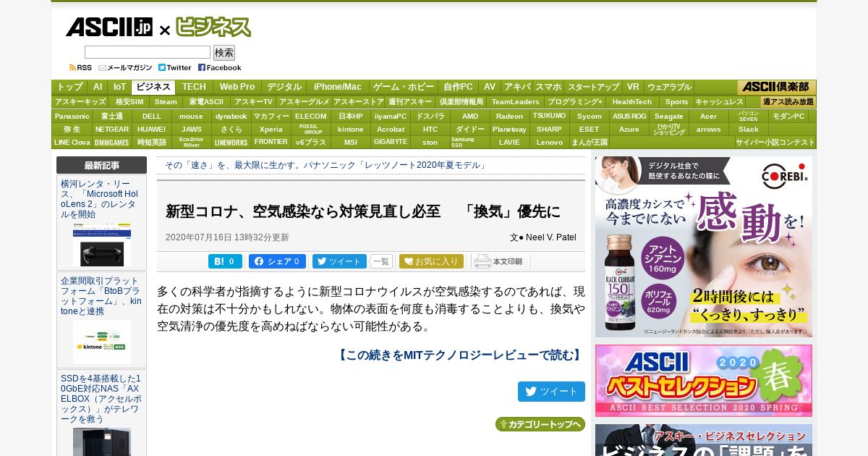The width and height of the screenshot is (868, 456).
Task: Open the サイバー小説コンテスト link
Action: pyautogui.click(x=775, y=142)
